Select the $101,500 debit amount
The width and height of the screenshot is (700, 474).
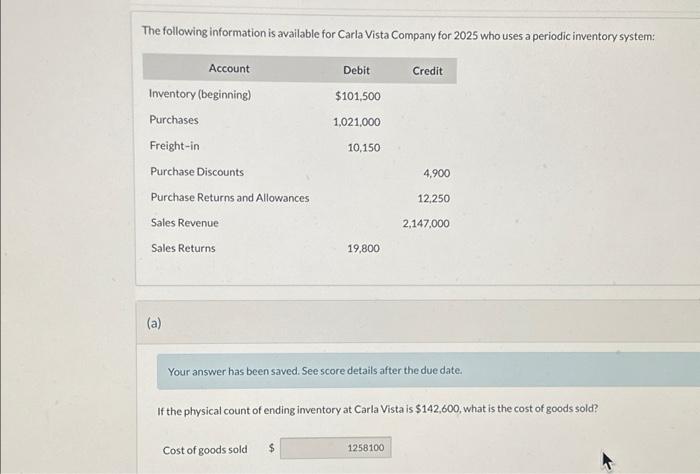click(x=358, y=96)
